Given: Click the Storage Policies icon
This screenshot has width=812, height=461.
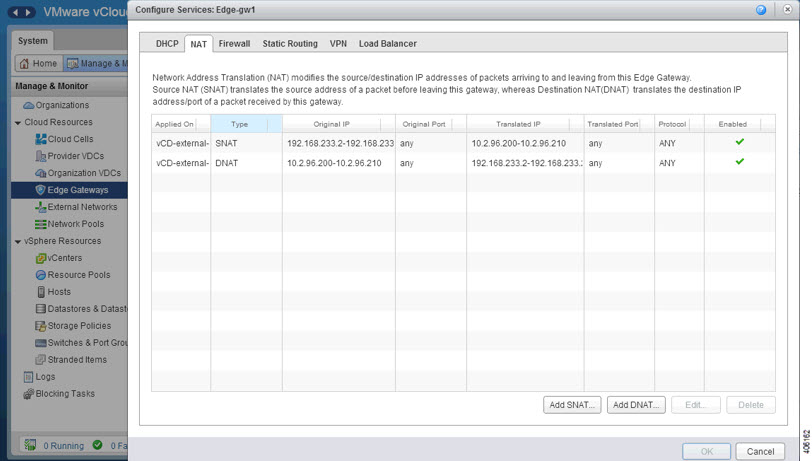Looking at the screenshot, I should 40,326.
